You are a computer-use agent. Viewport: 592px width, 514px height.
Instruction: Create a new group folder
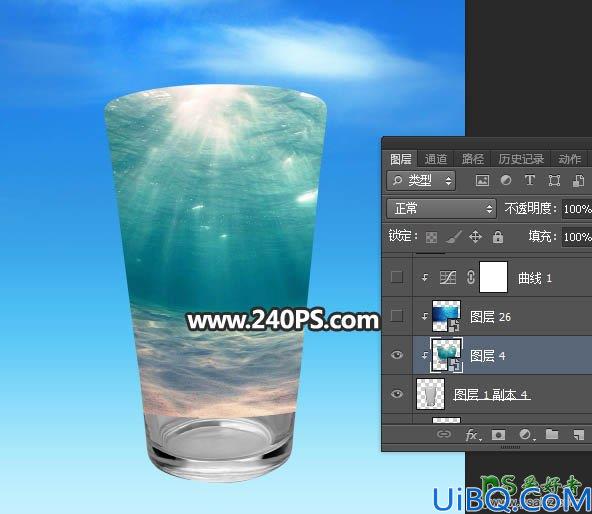552,434
